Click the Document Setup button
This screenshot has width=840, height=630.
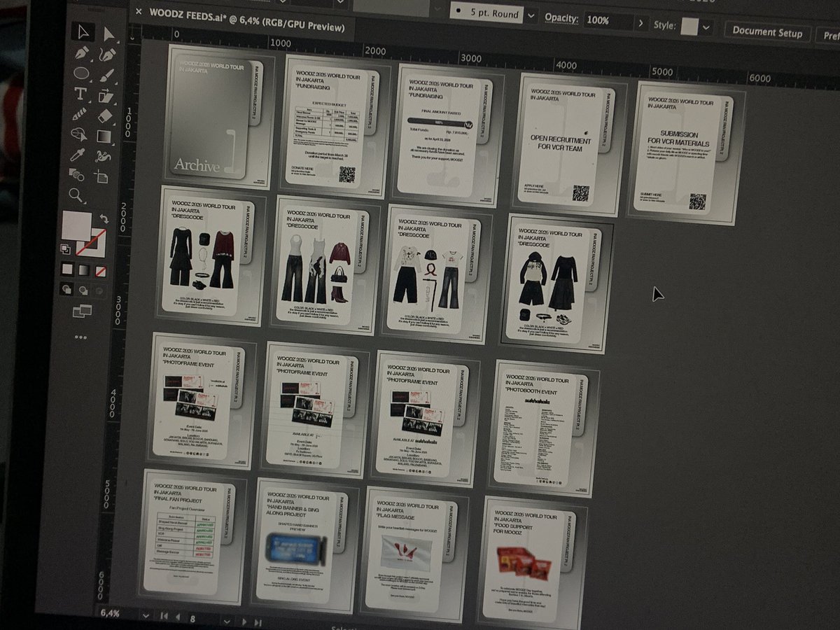coord(767,32)
